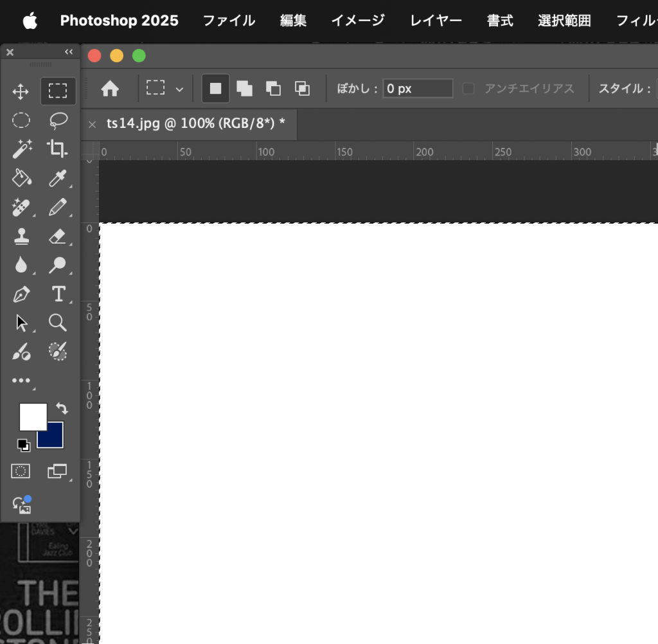Image resolution: width=658 pixels, height=644 pixels.
Task: Enable the アンチエイリアス checkbox
Action: coord(469,89)
